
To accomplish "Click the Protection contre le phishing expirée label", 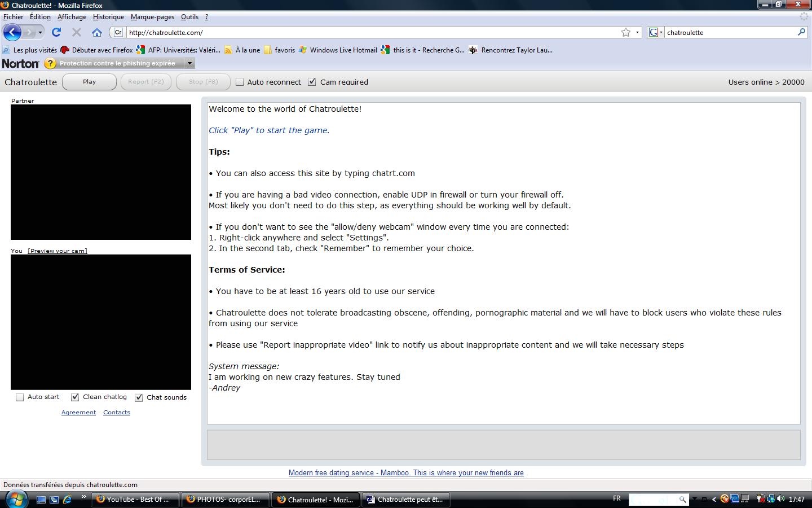I will [x=117, y=63].
